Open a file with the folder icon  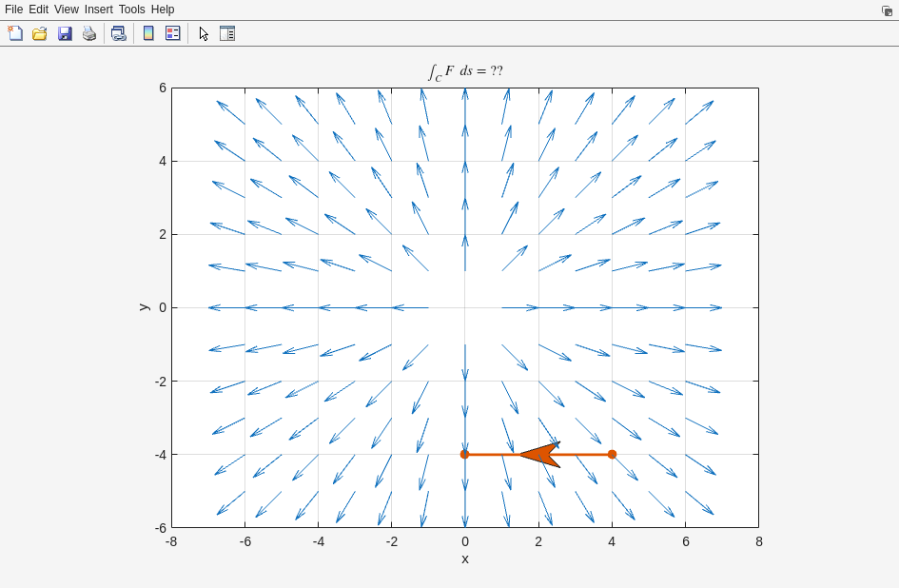click(x=40, y=33)
